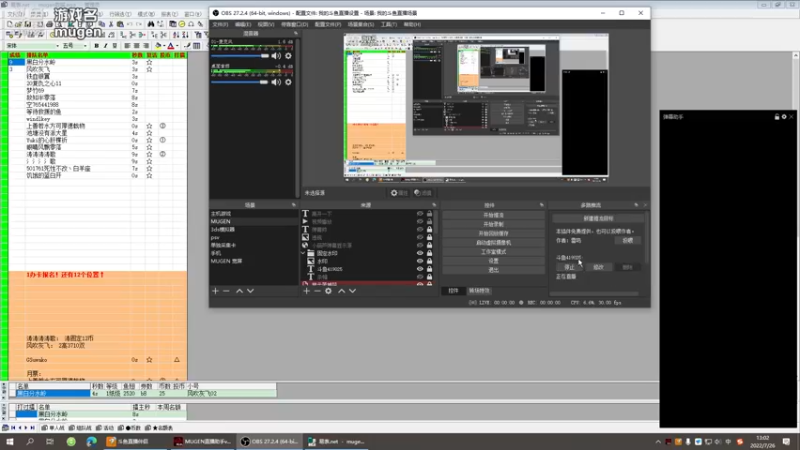The width and height of the screenshot is (800, 450).
Task: Open the font color dropdown arrow
Action: click(x=177, y=45)
